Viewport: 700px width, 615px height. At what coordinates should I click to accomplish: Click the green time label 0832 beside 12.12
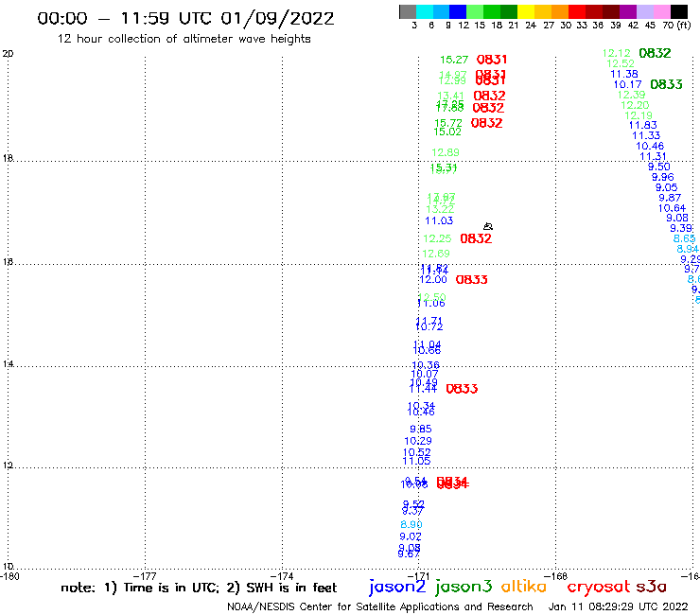click(655, 53)
